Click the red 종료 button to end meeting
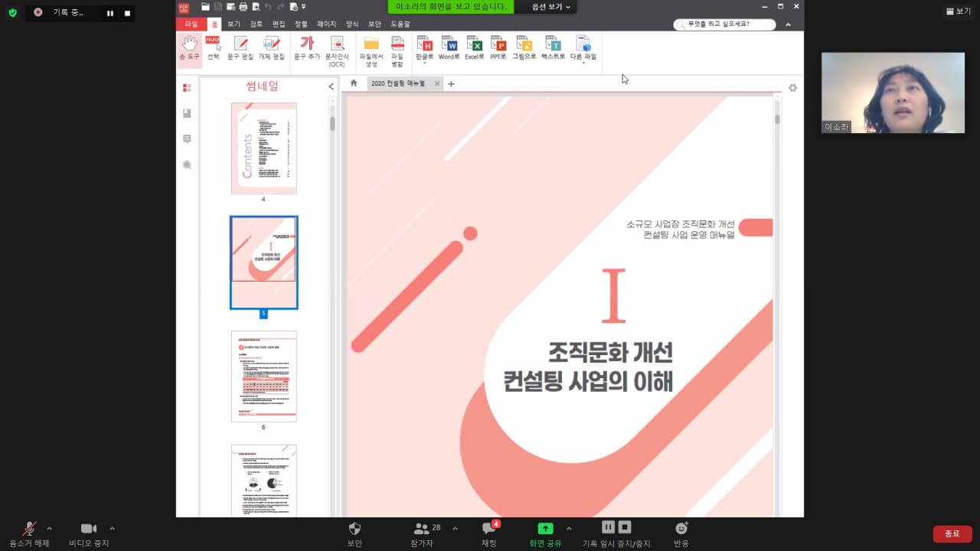 952,533
